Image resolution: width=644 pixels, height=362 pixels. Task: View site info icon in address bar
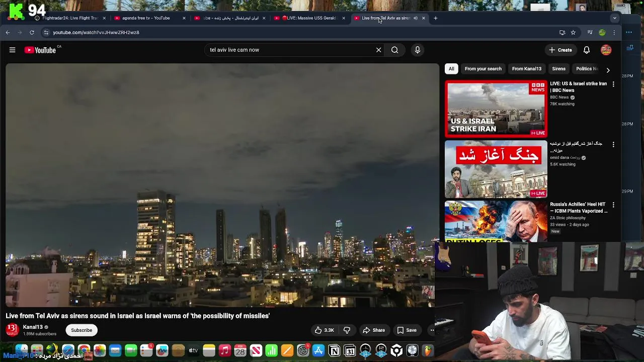pyautogui.click(x=46, y=32)
